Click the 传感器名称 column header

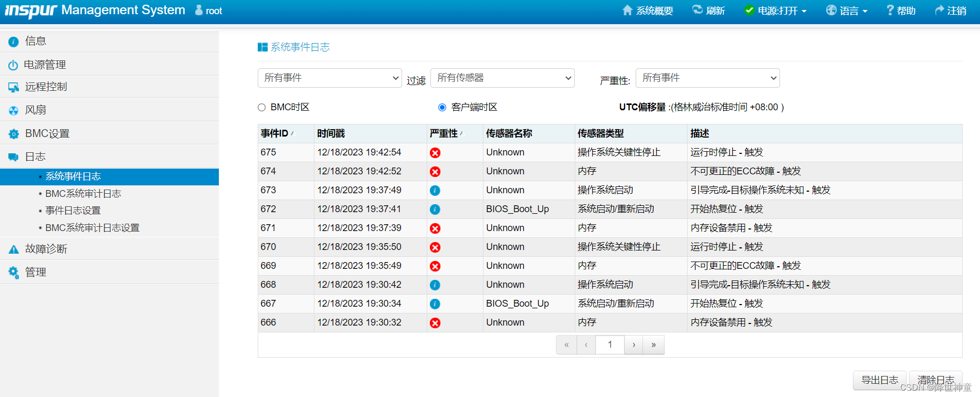click(x=529, y=133)
